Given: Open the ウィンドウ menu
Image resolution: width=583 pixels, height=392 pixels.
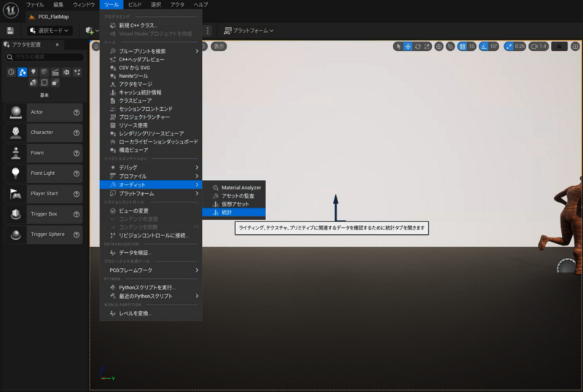Looking at the screenshot, I should tap(84, 4).
